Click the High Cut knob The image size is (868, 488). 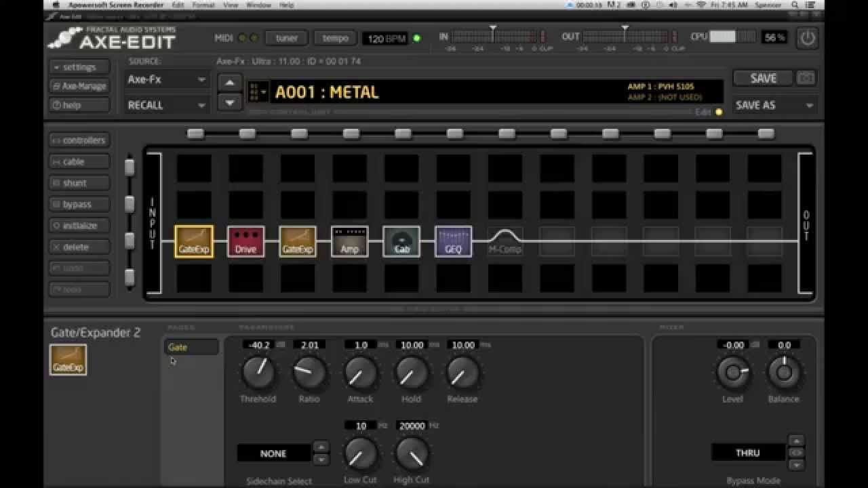412,453
